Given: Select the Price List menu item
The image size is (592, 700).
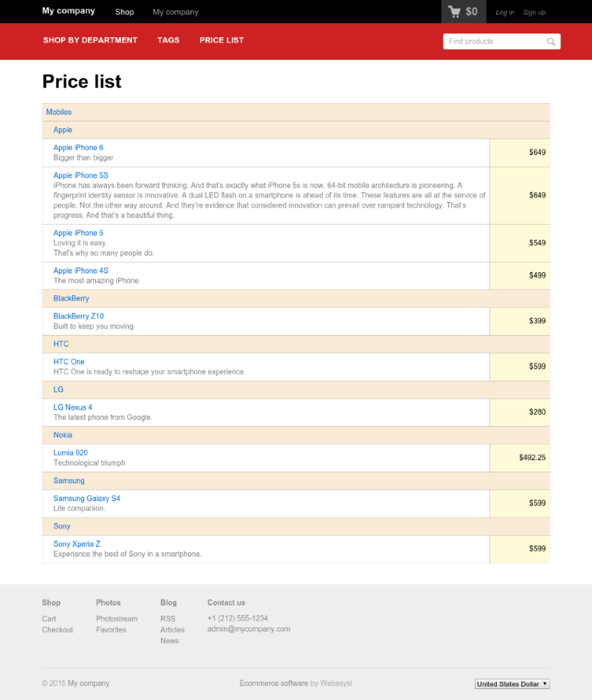Looking at the screenshot, I should 221,40.
